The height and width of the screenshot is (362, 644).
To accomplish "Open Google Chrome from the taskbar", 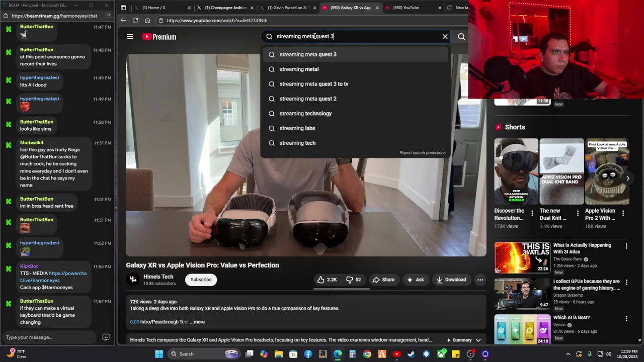I will (367, 354).
